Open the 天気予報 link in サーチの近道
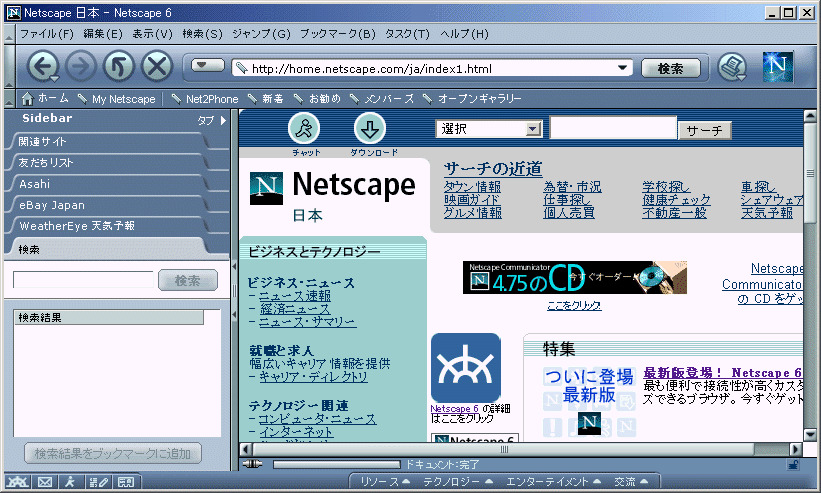The image size is (821, 493). click(767, 213)
